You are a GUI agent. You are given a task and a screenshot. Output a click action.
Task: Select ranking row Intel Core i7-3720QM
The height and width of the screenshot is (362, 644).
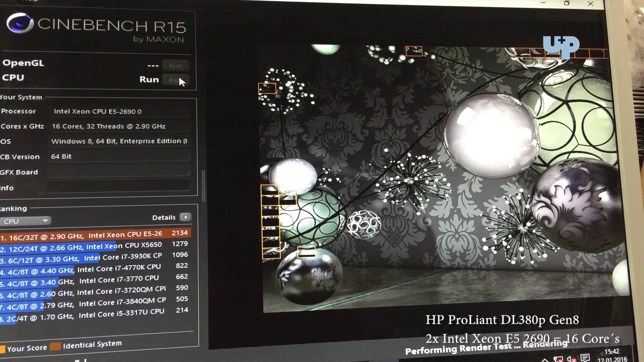point(95,292)
